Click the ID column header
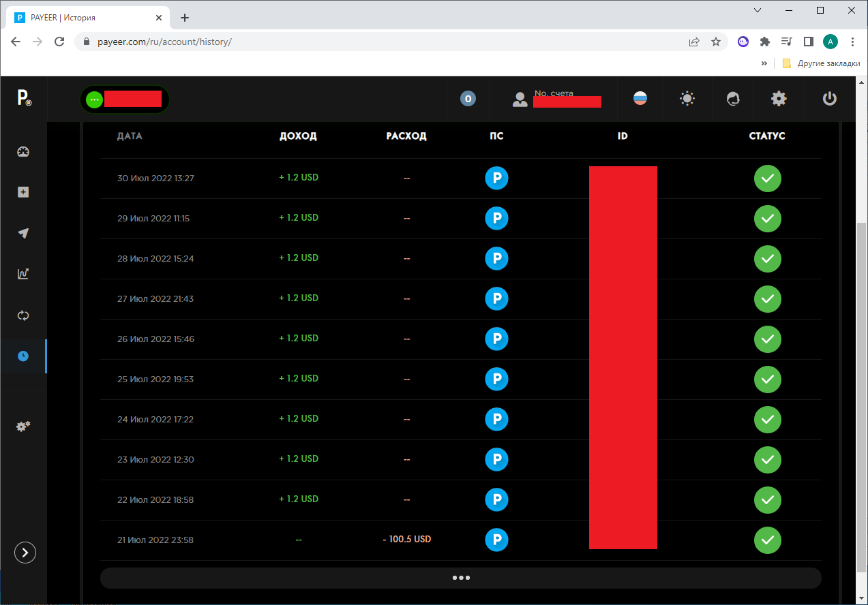This screenshot has height=605, width=868. [x=623, y=136]
